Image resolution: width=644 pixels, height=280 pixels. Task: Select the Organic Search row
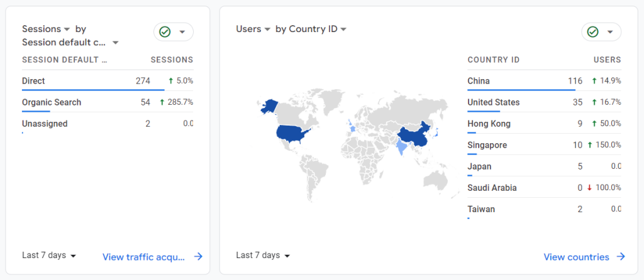click(x=108, y=102)
